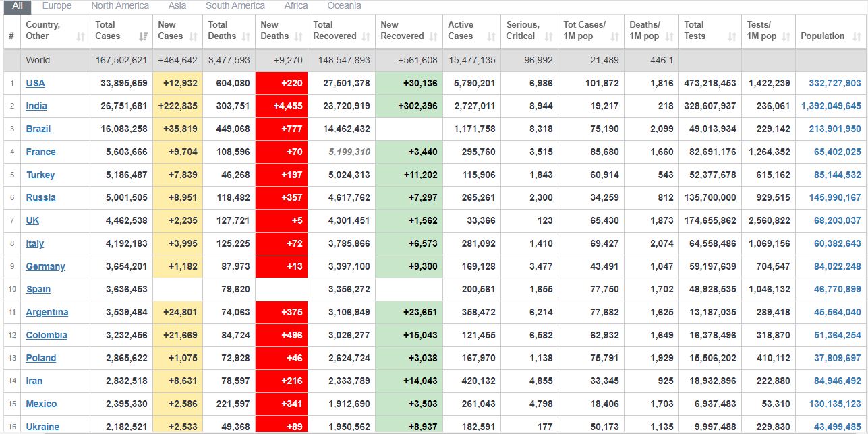
Task: Click the New Cases column sort icon
Action: (x=194, y=37)
